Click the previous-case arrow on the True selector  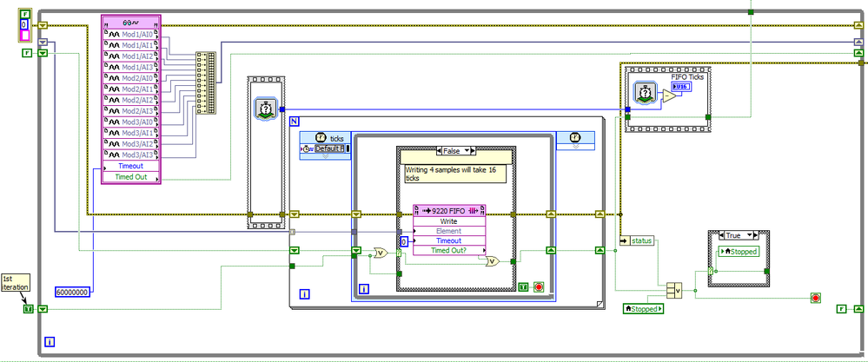pos(722,235)
